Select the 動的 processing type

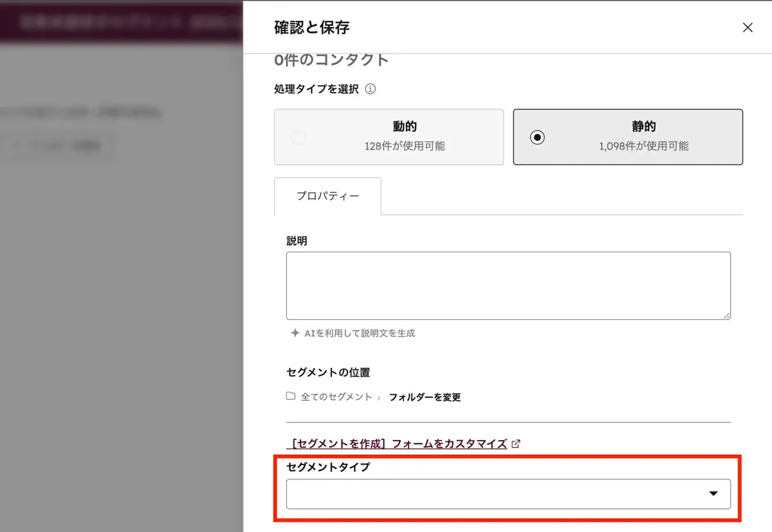coord(389,137)
